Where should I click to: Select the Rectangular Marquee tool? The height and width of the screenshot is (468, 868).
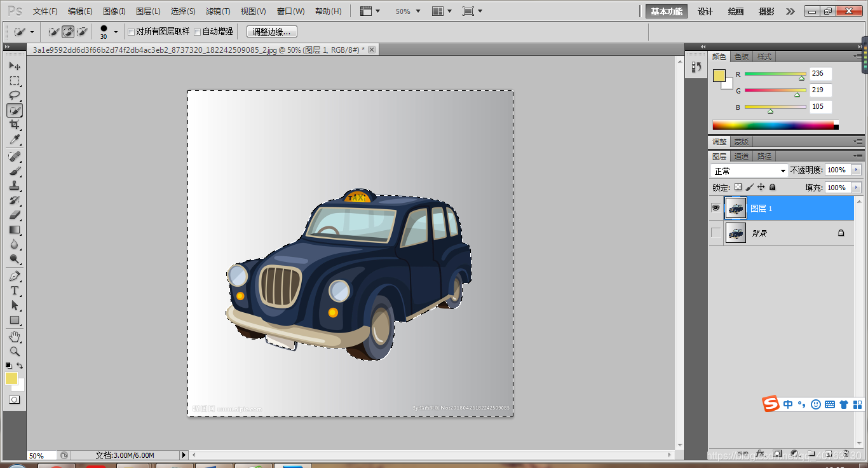click(x=15, y=81)
